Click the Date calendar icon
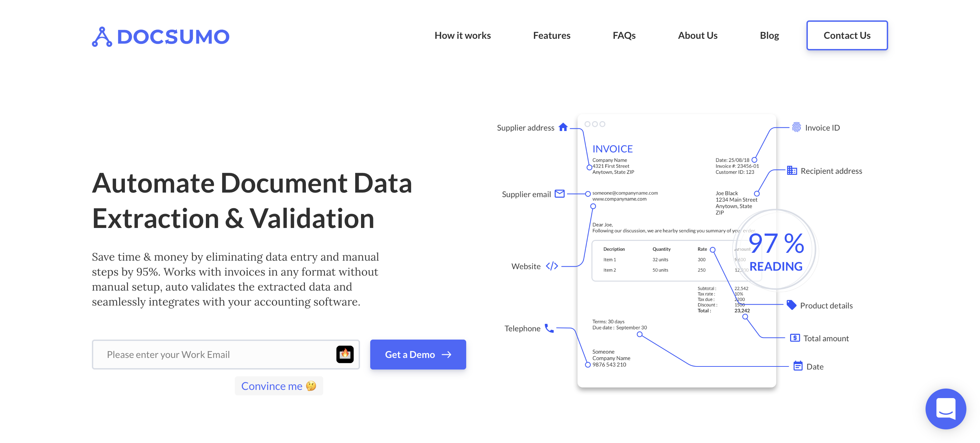 (798, 366)
